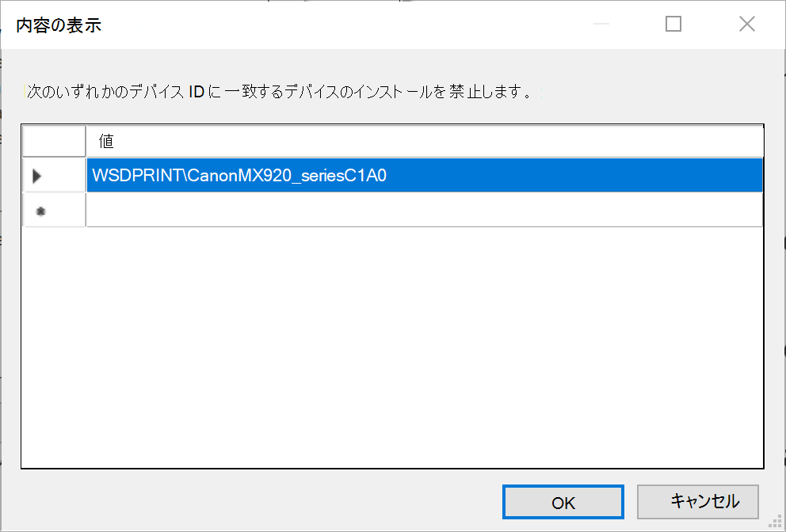
Task: Select row header with the arrow indicator
Action: point(54,175)
